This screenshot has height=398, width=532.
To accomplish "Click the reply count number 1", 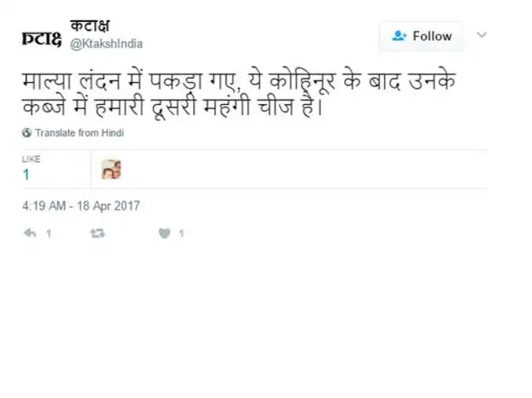I will coord(49,234).
